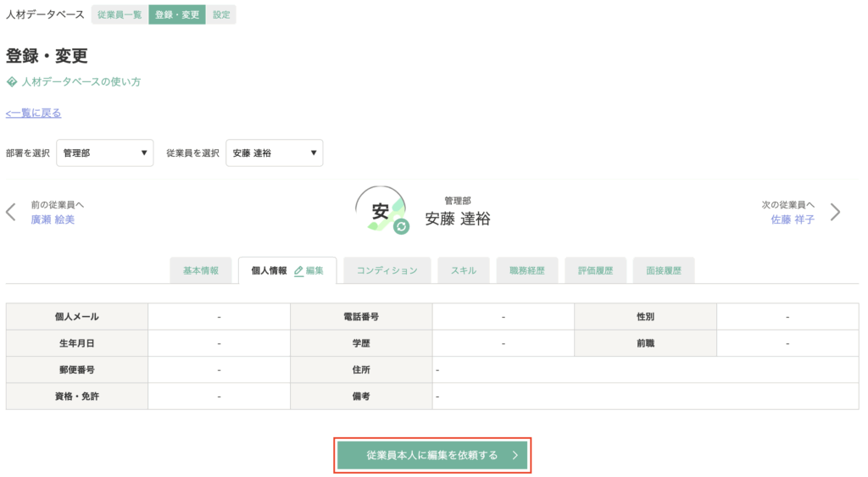Open next employee link 佐藤 祥子
This screenshot has height=477, width=868.
pos(793,219)
